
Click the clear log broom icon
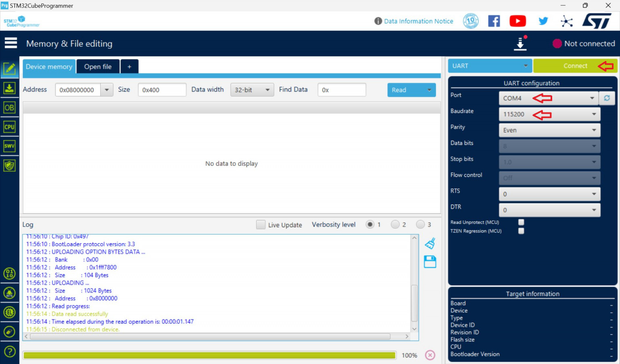coord(430,243)
